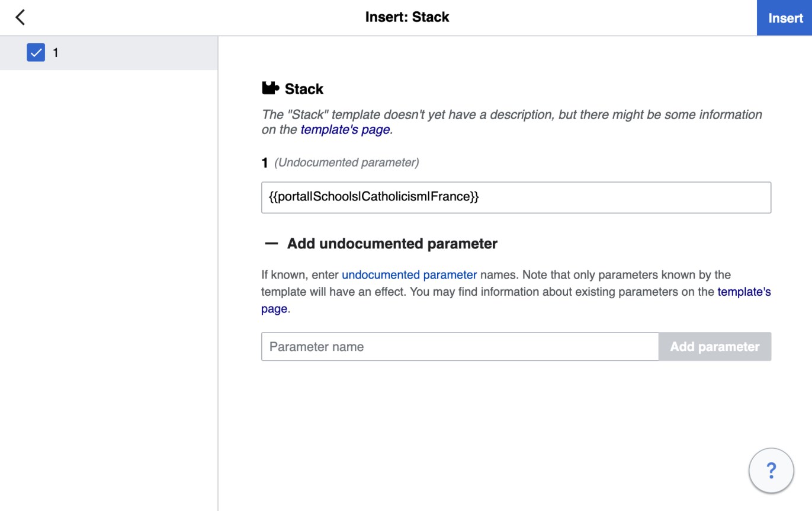Click the blue Insert button

[785, 18]
